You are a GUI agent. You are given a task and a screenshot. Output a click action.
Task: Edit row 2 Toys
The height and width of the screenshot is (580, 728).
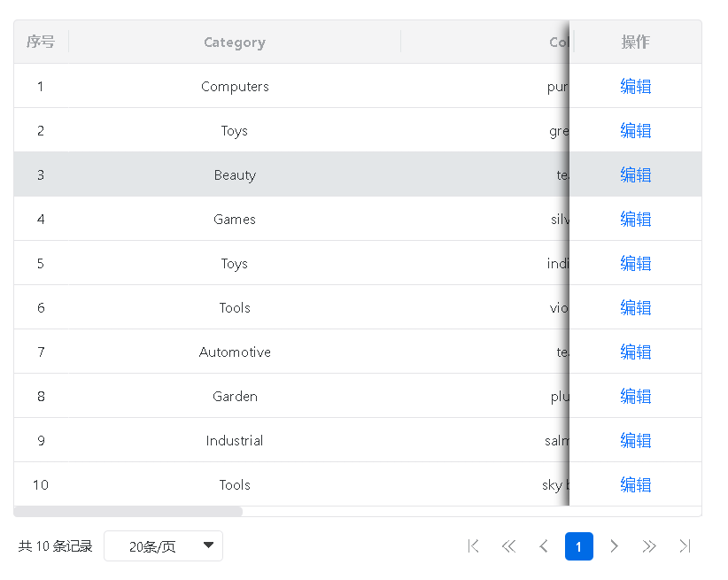[635, 130]
